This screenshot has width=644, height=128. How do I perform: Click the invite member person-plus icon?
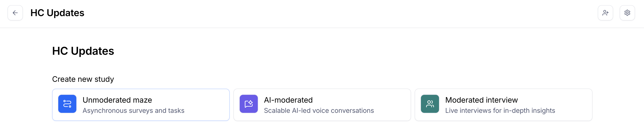pyautogui.click(x=605, y=13)
